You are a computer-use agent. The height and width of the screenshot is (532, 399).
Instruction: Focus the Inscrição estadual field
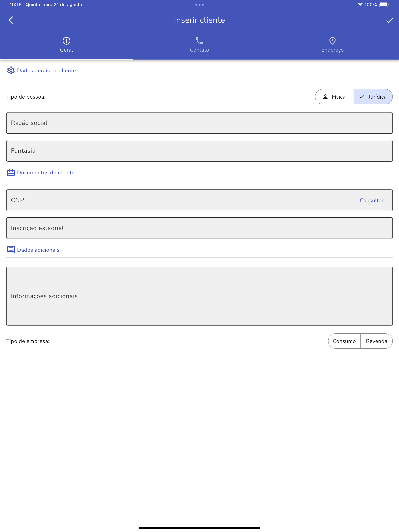[x=199, y=228]
